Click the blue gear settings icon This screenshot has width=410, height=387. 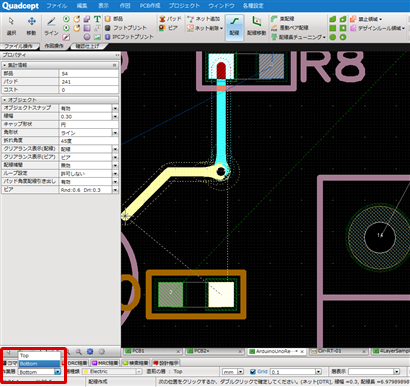(x=90, y=352)
